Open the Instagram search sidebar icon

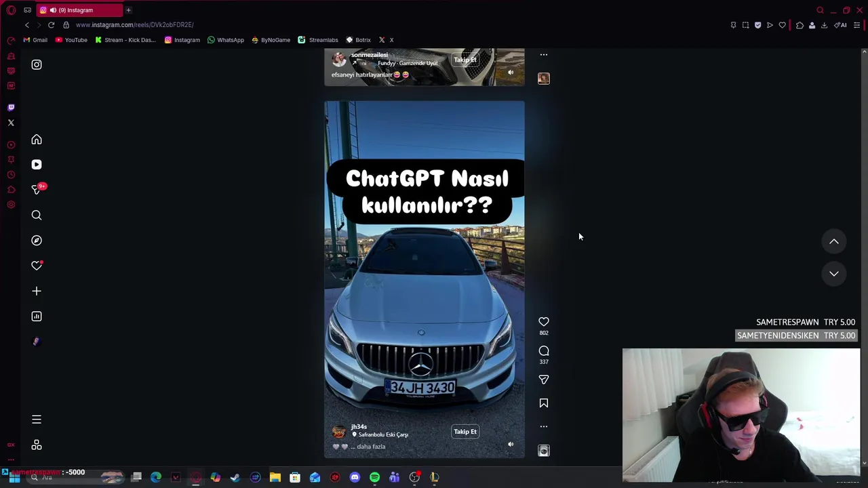click(37, 215)
